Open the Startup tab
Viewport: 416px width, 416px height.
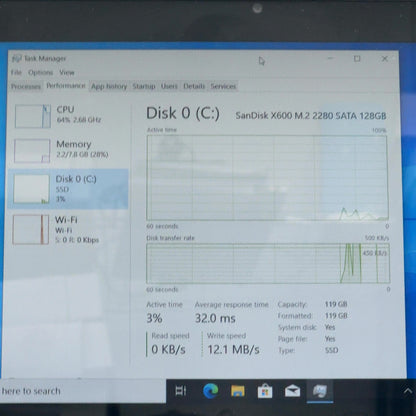(x=144, y=87)
